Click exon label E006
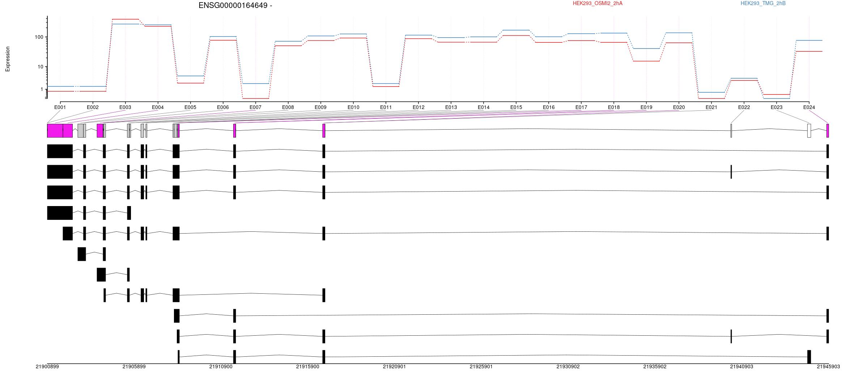The image size is (868, 373). point(223,107)
